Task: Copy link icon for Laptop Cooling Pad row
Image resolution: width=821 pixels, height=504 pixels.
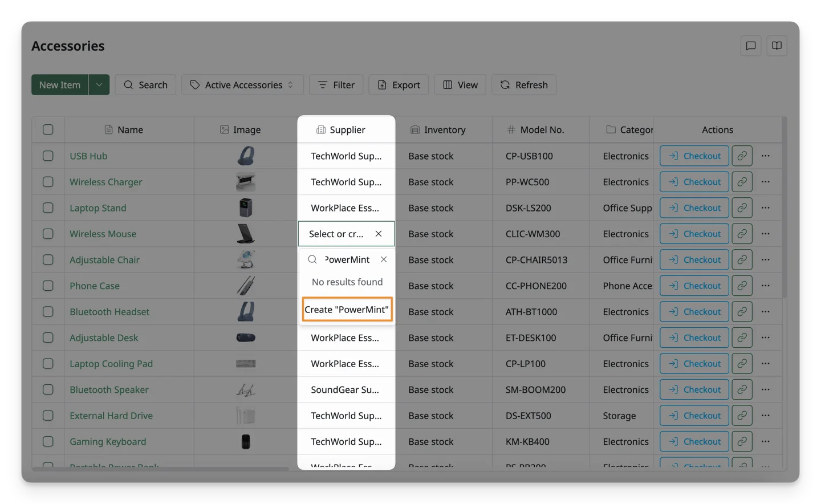Action: [x=742, y=364]
